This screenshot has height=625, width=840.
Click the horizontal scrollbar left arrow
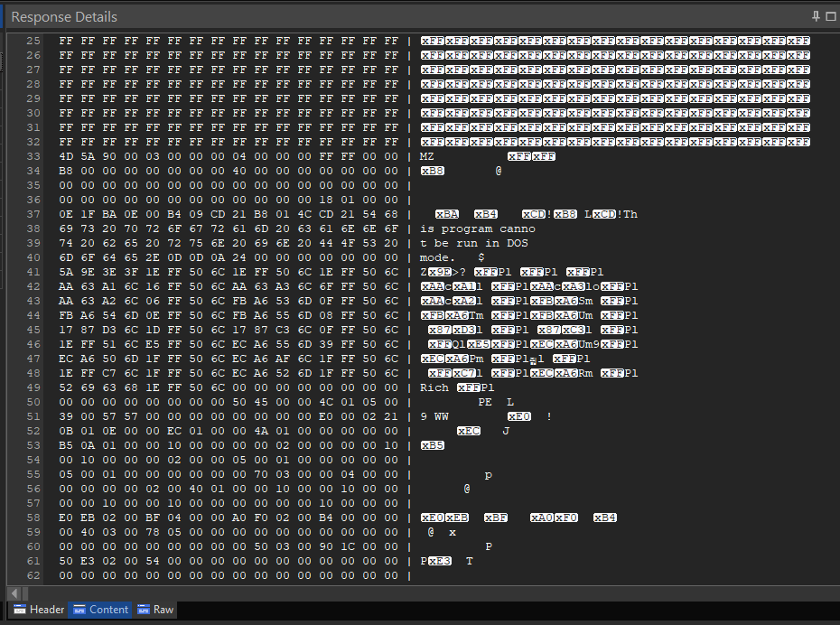pyautogui.click(x=14, y=592)
